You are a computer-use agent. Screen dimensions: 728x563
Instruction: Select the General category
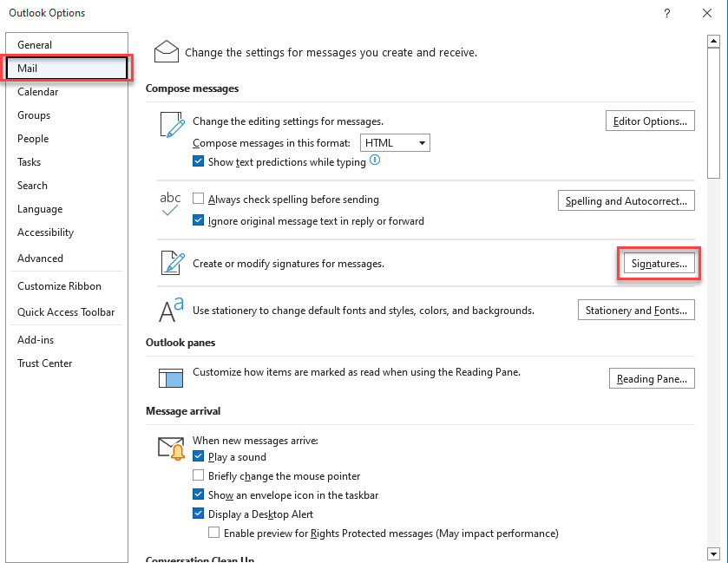click(x=67, y=44)
